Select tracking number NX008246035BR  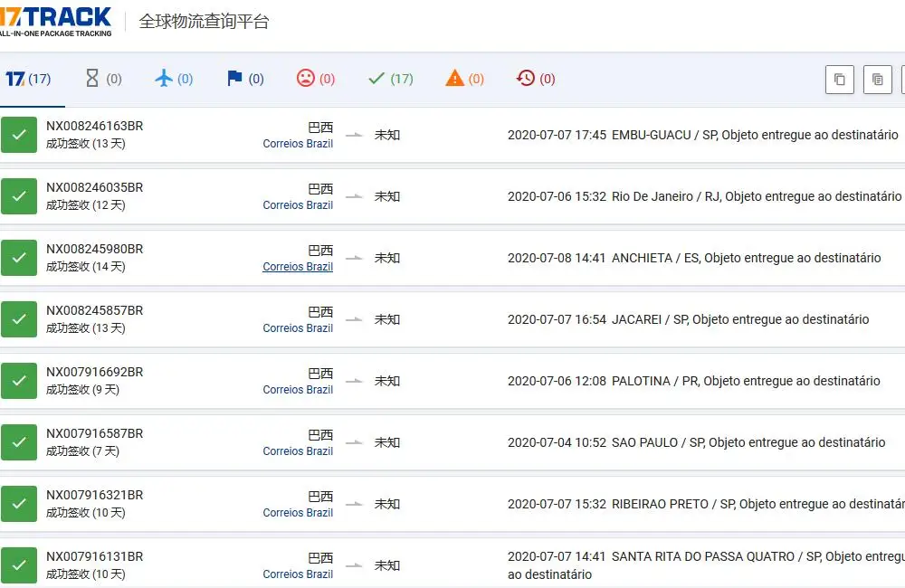tap(95, 187)
